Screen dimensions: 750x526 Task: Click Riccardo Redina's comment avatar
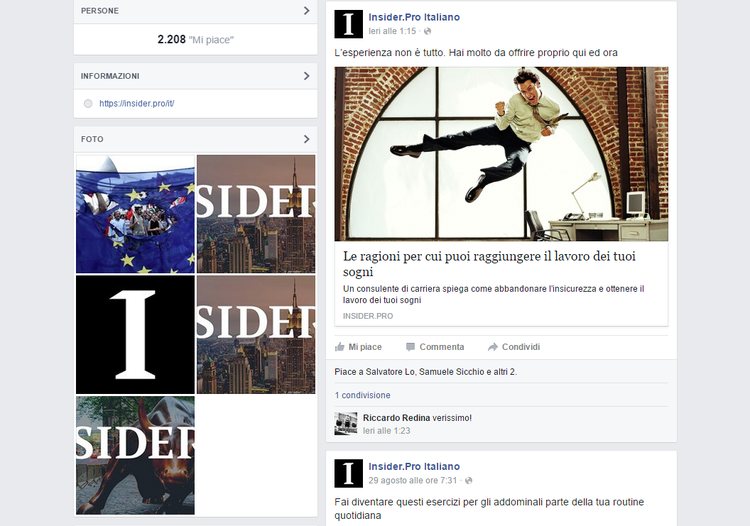point(346,424)
